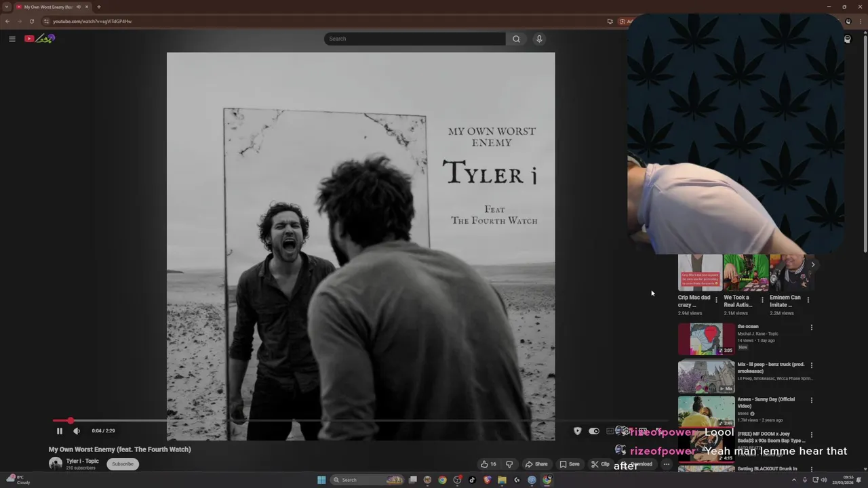Open options menu for 'Mix - lil peep' video
This screenshot has height=488, width=868.
[811, 365]
